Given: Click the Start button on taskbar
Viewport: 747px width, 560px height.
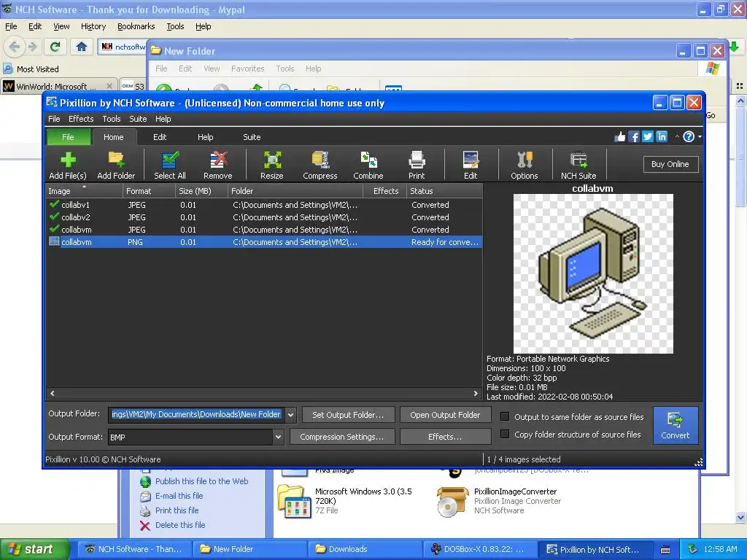Looking at the screenshot, I should click(34, 550).
